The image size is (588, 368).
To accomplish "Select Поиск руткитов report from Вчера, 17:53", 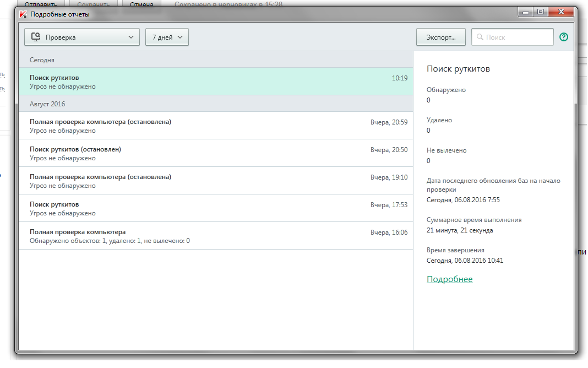I will 216,208.
